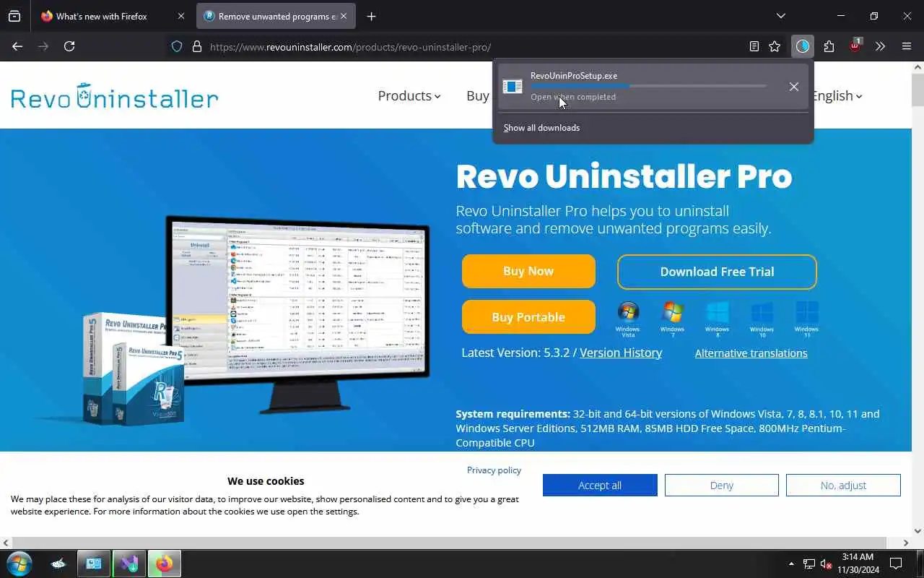
Task: Switch to Firefox in the taskbar
Action: (165, 564)
